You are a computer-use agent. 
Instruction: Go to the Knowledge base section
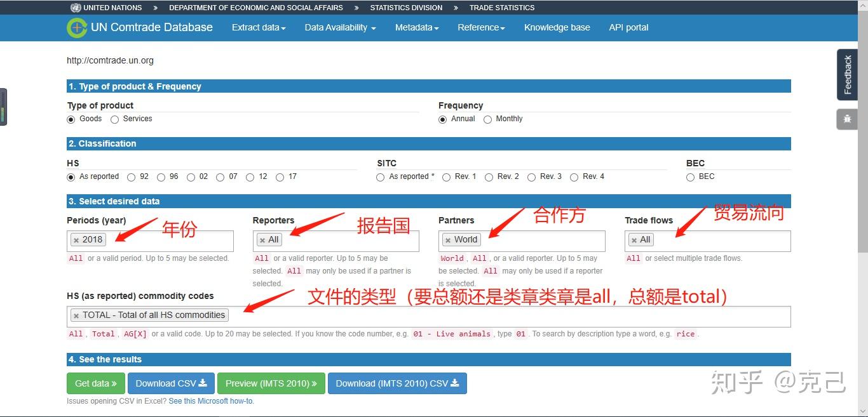click(557, 27)
